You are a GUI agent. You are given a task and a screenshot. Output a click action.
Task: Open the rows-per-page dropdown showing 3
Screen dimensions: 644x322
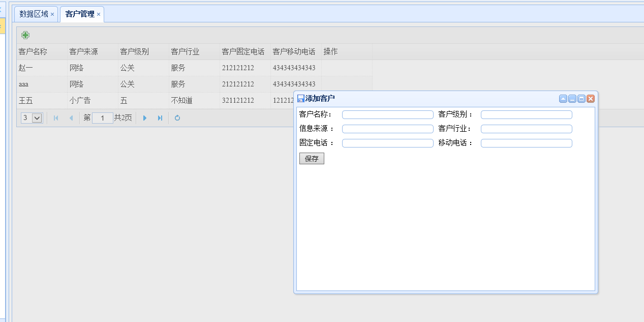tap(32, 118)
